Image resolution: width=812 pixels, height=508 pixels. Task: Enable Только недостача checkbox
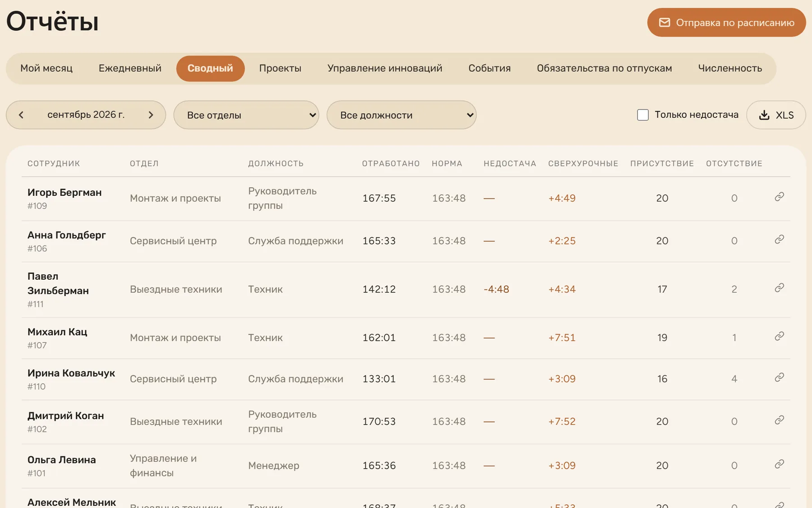(x=643, y=115)
